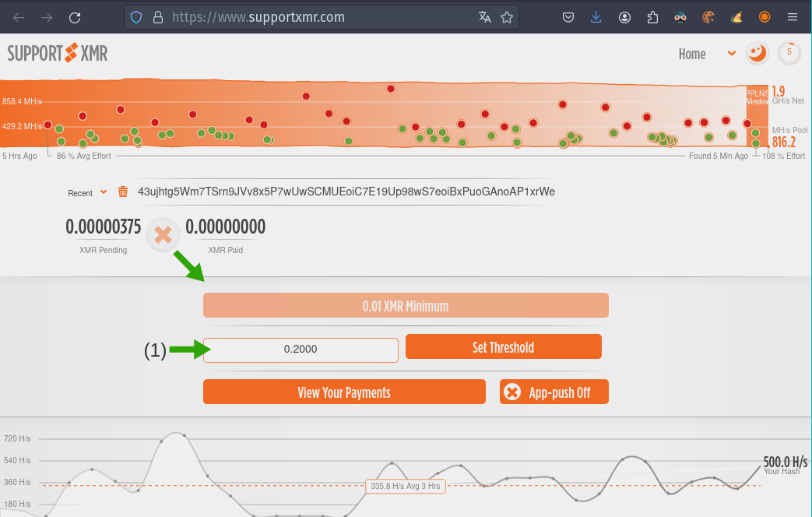Click the wallet address input field

tap(346, 192)
